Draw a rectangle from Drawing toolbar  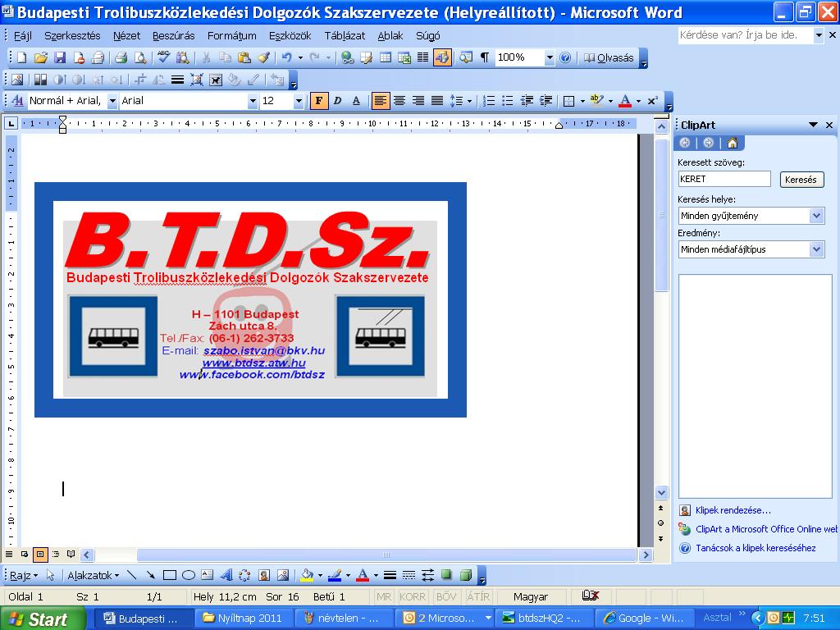(x=170, y=575)
